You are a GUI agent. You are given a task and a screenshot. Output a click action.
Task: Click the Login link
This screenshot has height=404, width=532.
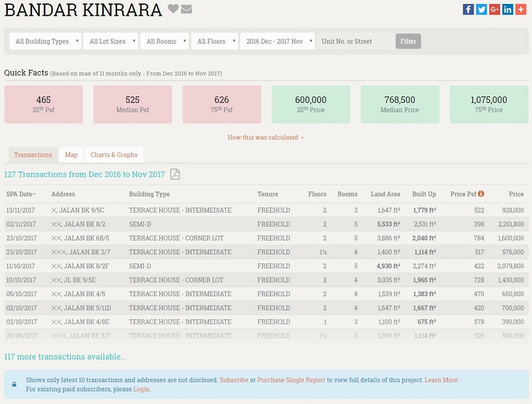[142, 389]
